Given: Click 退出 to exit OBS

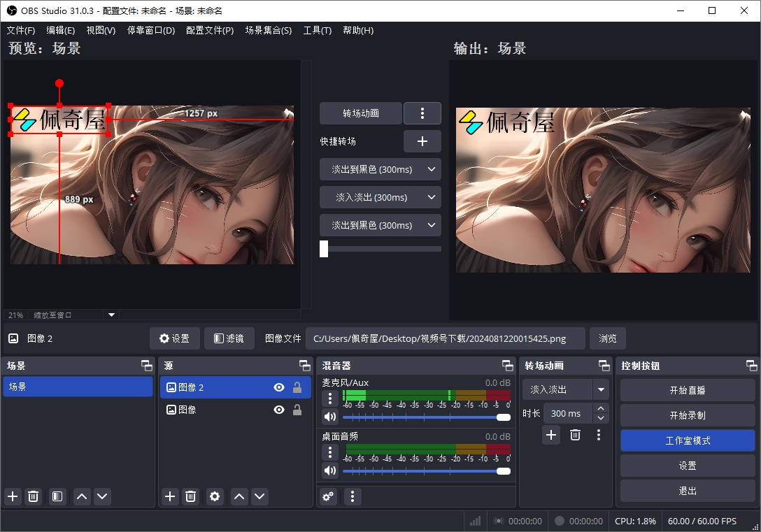Looking at the screenshot, I should pyautogui.click(x=688, y=491).
